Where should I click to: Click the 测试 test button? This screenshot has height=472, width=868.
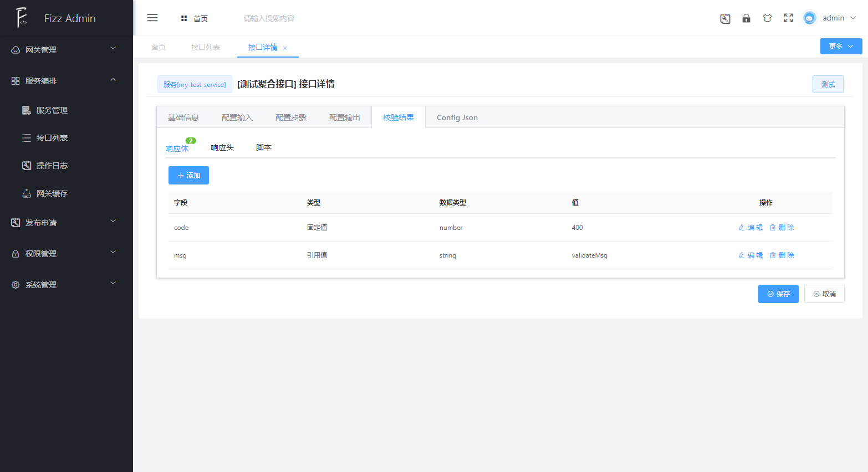828,84
